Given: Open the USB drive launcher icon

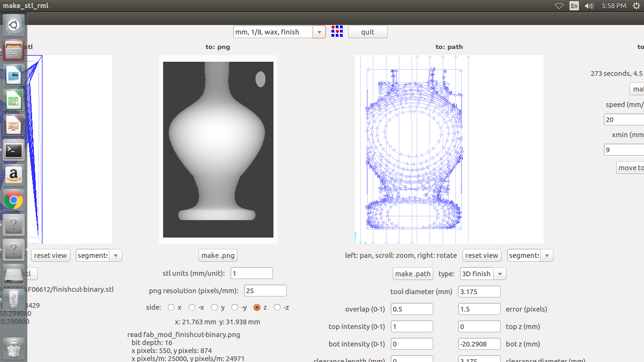Looking at the screenshot, I should [x=14, y=299].
